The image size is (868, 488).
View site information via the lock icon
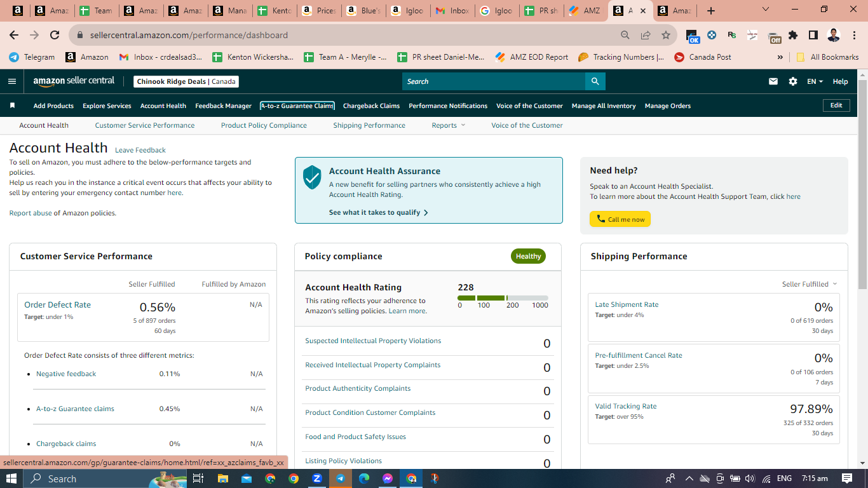(80, 35)
